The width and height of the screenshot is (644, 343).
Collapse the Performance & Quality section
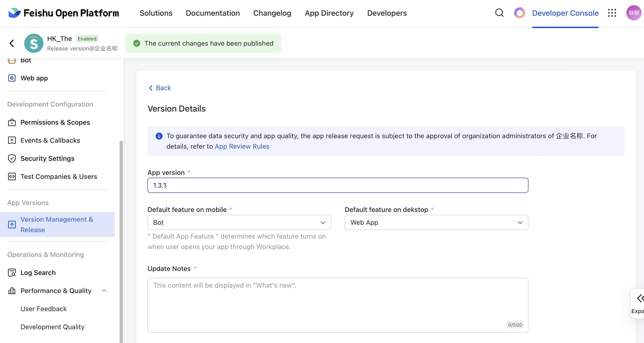(x=105, y=291)
